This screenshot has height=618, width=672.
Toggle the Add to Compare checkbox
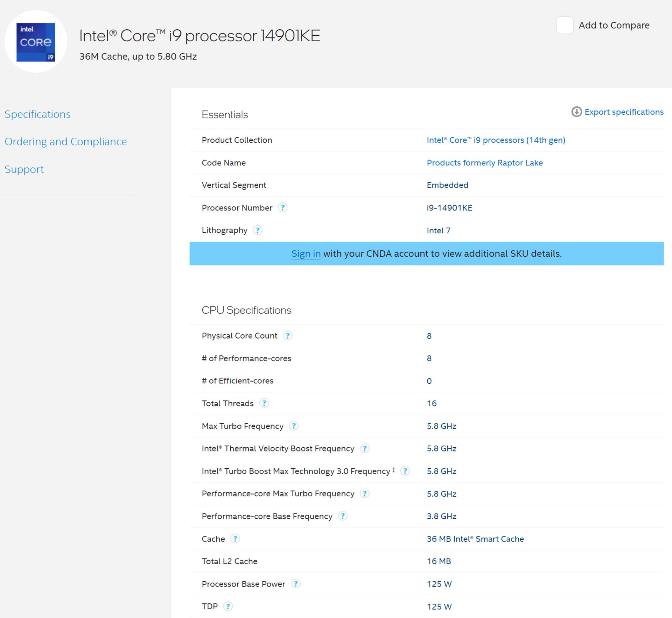[x=563, y=24]
